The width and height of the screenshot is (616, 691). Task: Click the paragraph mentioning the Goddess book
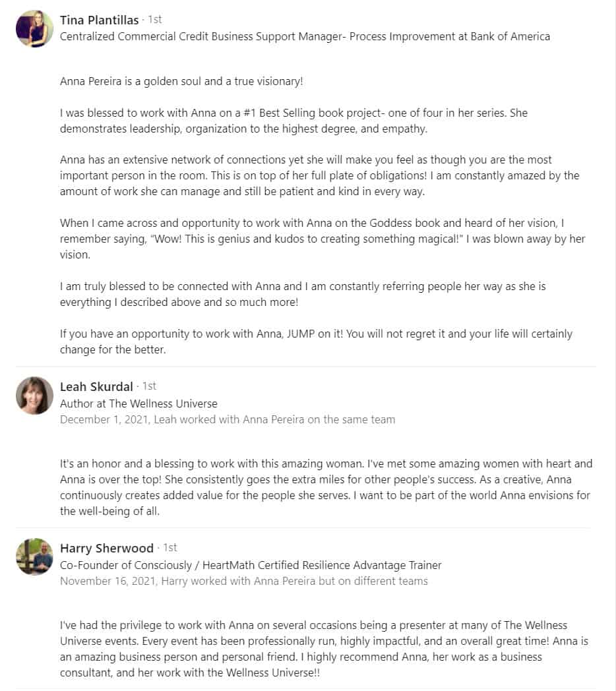click(323, 239)
